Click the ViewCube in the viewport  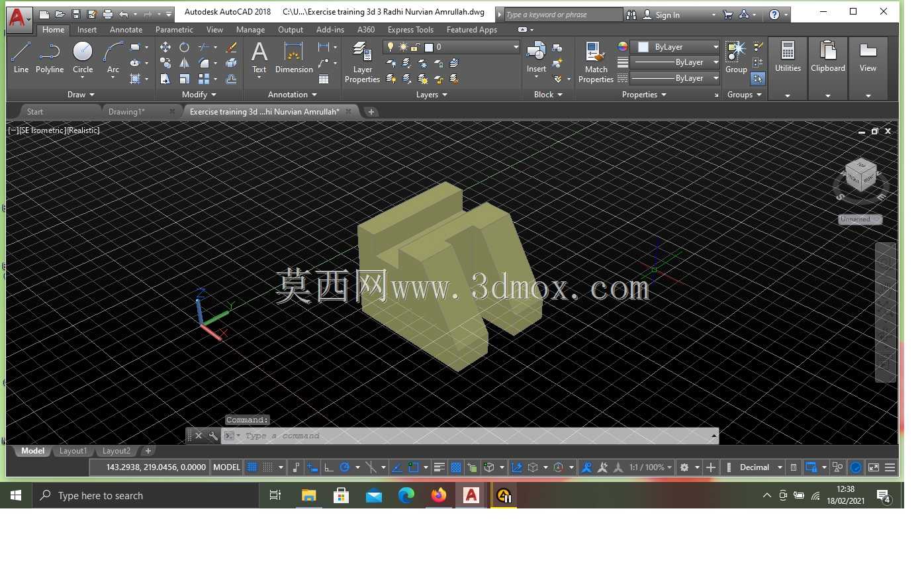click(860, 176)
